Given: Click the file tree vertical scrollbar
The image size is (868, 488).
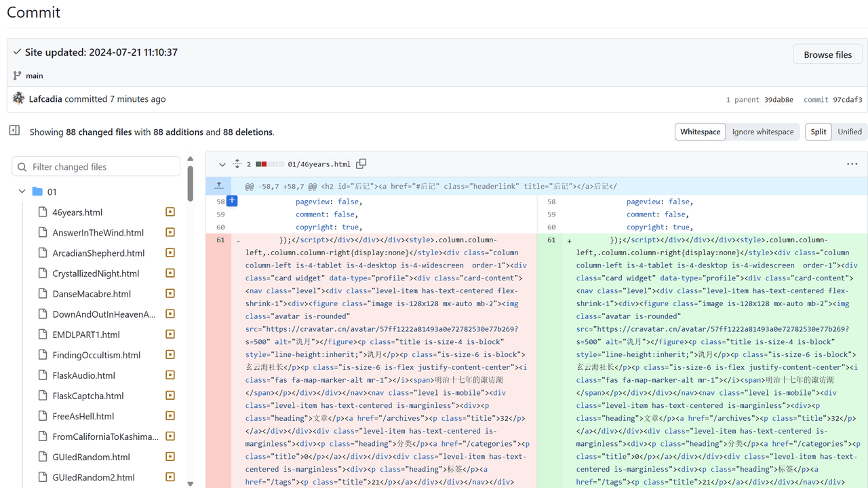Looking at the screenshot, I should (x=191, y=183).
